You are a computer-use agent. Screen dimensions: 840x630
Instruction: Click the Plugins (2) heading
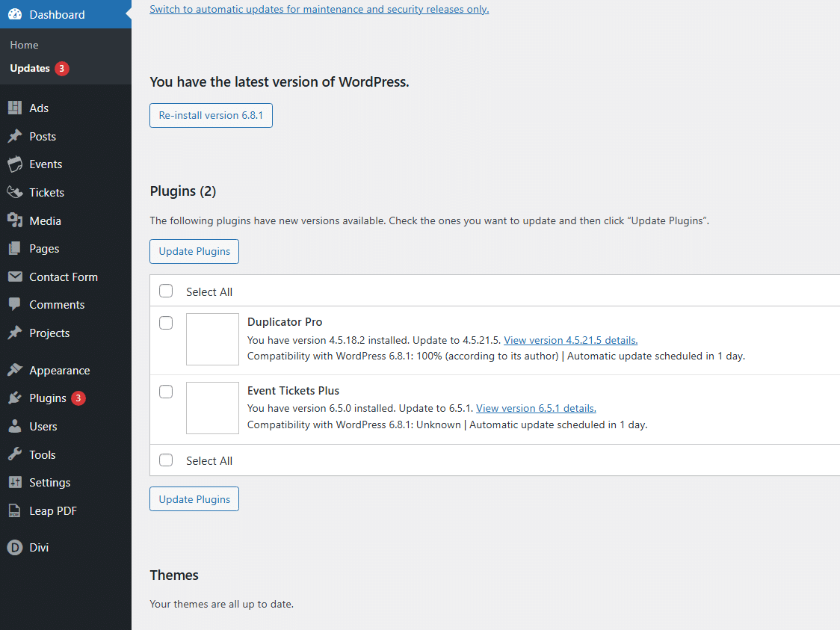183,191
